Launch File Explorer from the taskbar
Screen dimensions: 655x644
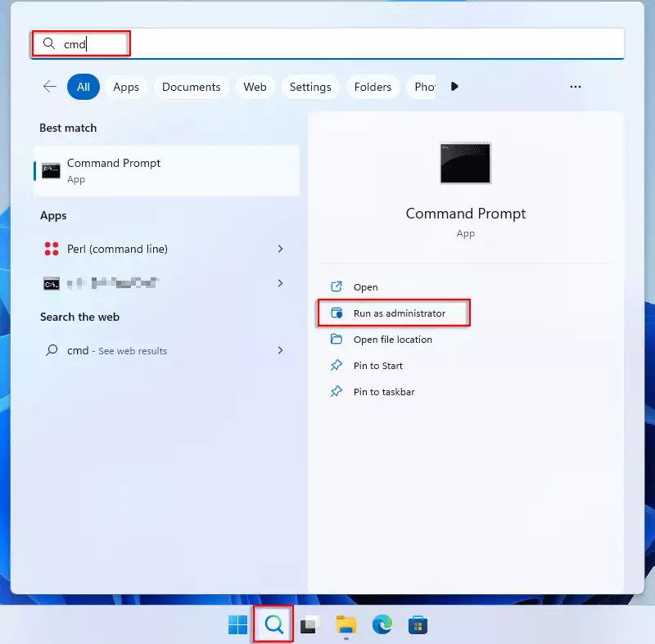[x=346, y=625]
